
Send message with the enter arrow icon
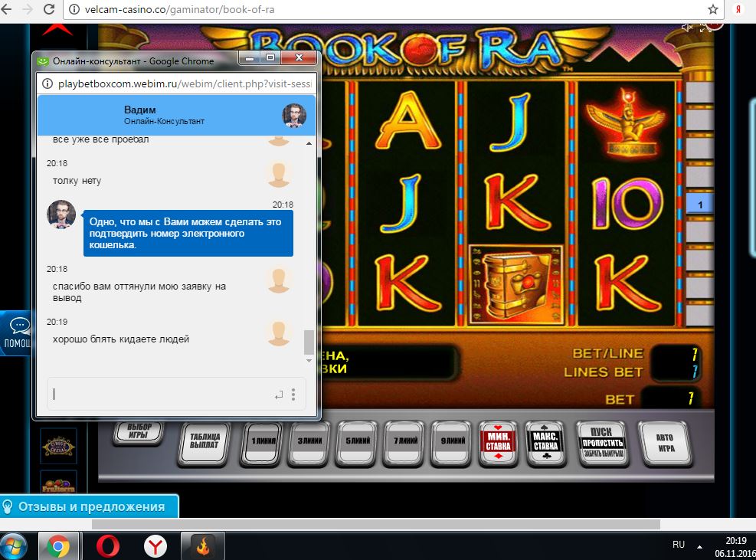point(279,395)
